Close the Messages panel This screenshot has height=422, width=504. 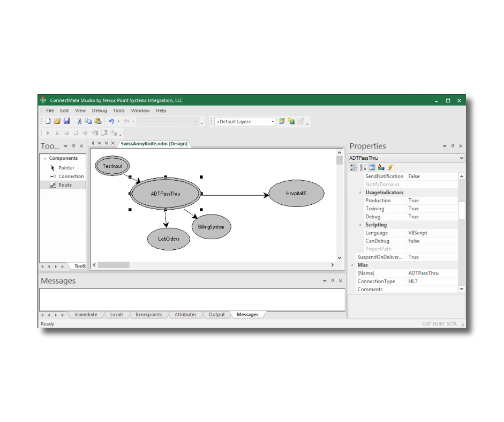pos(341,280)
